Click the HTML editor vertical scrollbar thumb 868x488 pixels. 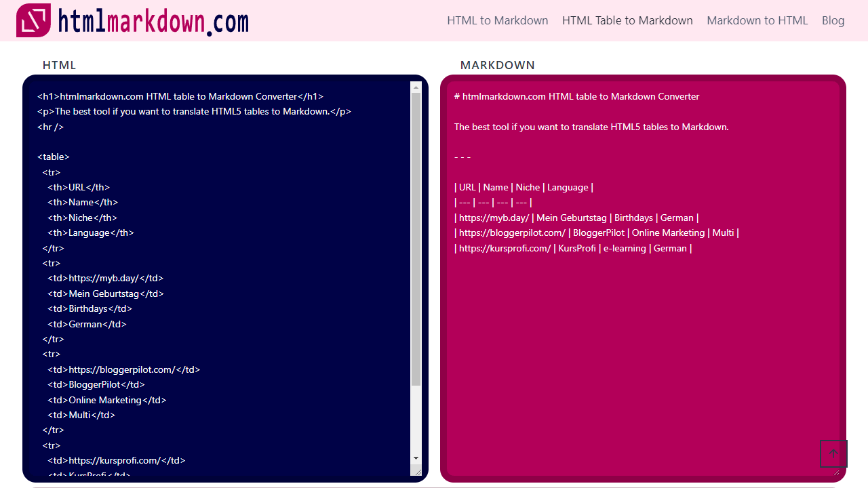(416, 237)
